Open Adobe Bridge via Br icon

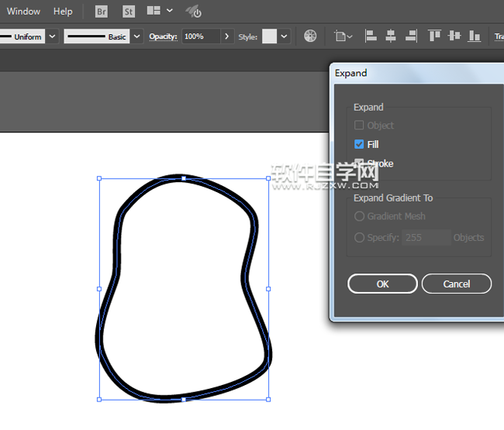click(102, 12)
